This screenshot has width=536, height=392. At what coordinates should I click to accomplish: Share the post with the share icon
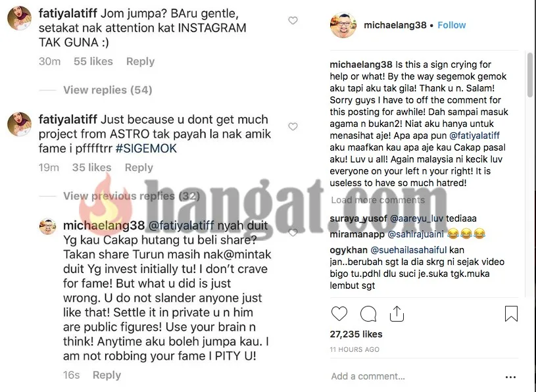397,314
